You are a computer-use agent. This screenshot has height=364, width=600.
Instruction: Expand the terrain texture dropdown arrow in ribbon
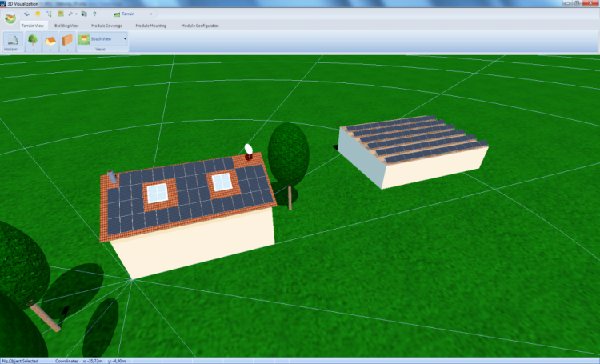click(x=125, y=39)
